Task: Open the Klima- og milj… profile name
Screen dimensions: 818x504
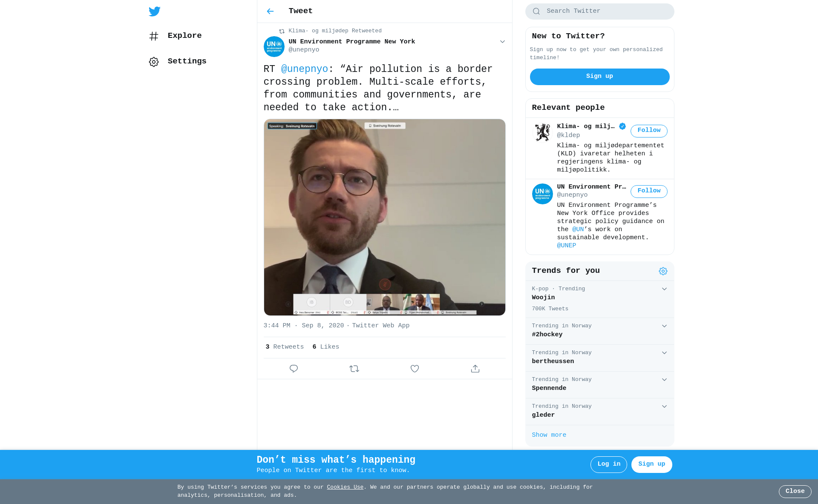Action: (585, 126)
